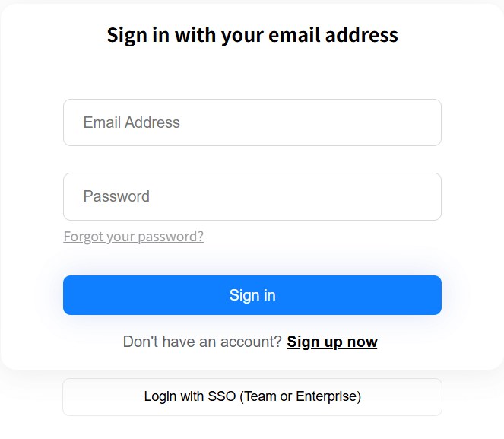Place cursor in the email address box

(x=252, y=122)
